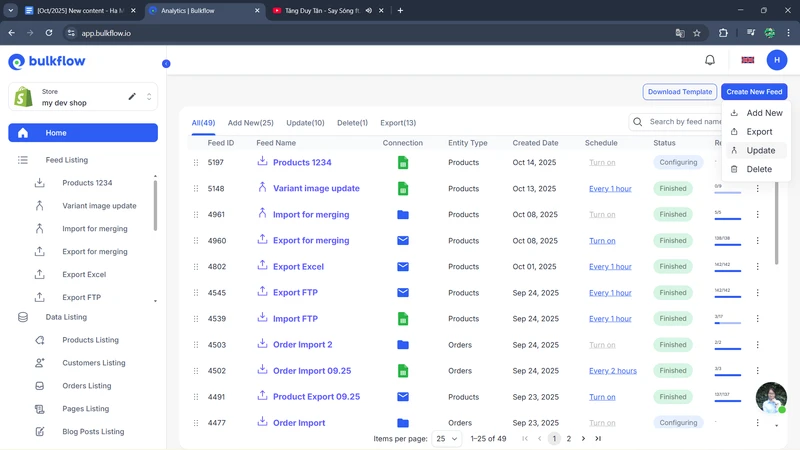The width and height of the screenshot is (800, 450).
Task: Open Every 2 hours schedule for feed 4502
Action: pos(613,371)
